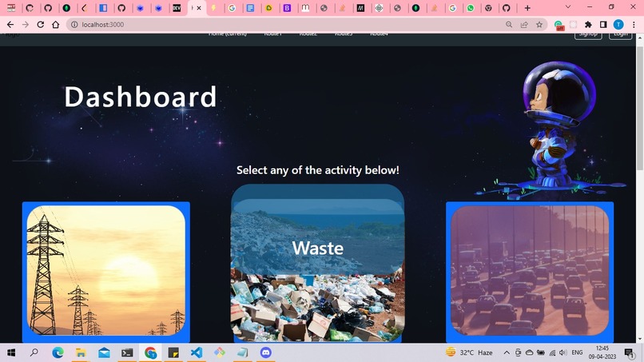
Task: Expand the hidden system tray icons
Action: point(507,352)
